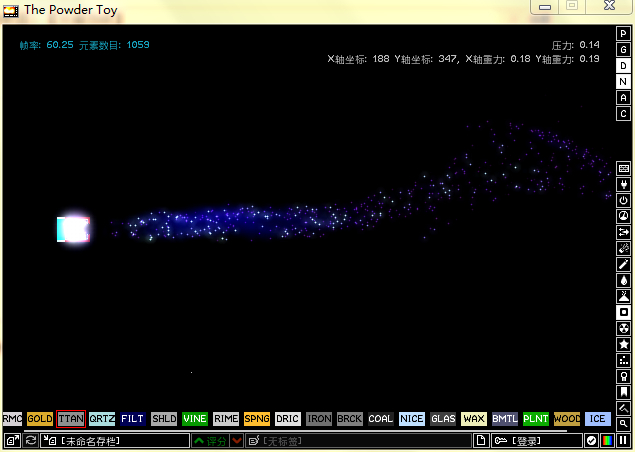Image resolution: width=635 pixels, height=452 pixels.
Task: Select the VINE element
Action: (195, 419)
